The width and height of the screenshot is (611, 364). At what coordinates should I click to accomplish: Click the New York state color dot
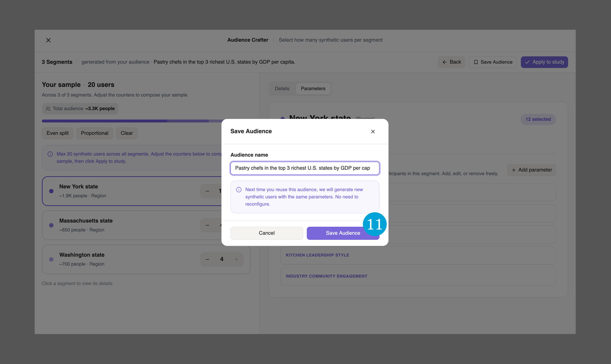(x=51, y=191)
